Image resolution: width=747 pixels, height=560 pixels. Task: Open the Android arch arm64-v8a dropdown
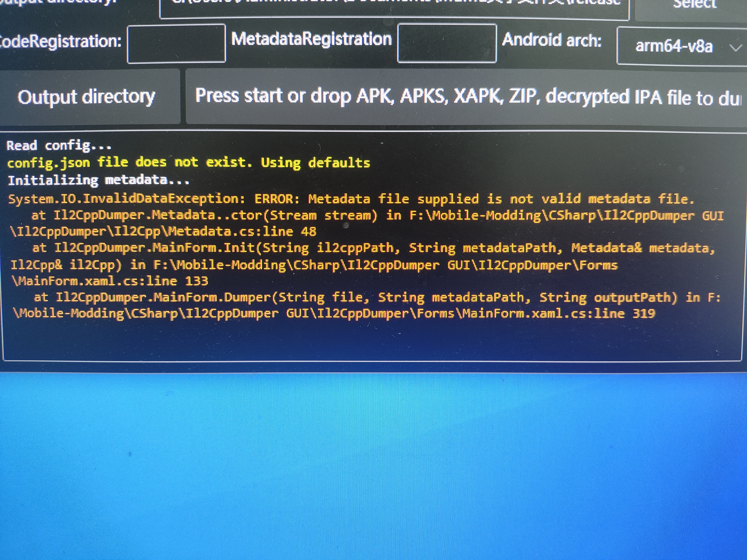pyautogui.click(x=674, y=46)
